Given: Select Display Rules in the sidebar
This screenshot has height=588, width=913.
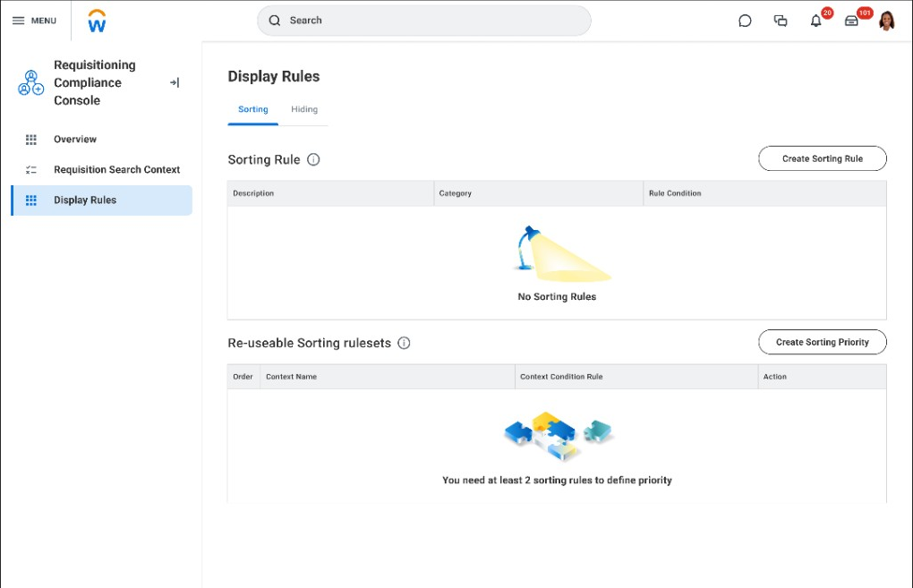Looking at the screenshot, I should click(x=101, y=200).
